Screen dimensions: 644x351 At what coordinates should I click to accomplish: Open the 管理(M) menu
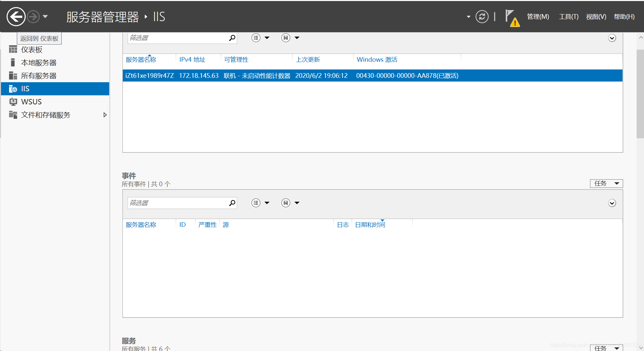(538, 17)
